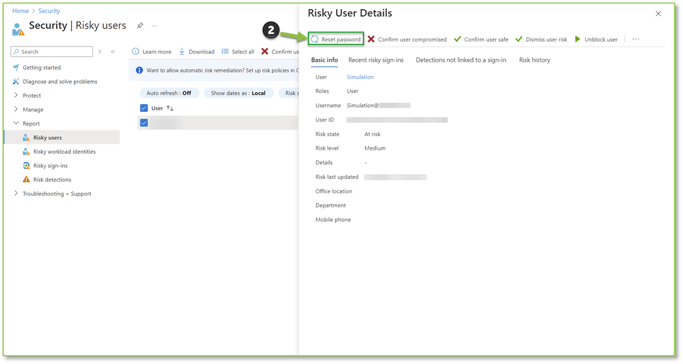Click the sidebar Search field
This screenshot has width=683, height=364.
pos(51,51)
